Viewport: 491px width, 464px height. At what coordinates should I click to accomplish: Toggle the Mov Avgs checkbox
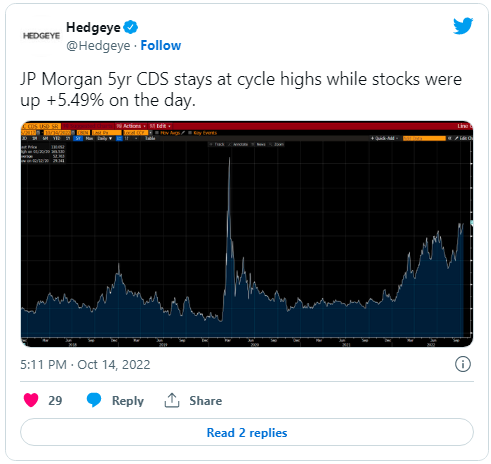click(x=157, y=133)
